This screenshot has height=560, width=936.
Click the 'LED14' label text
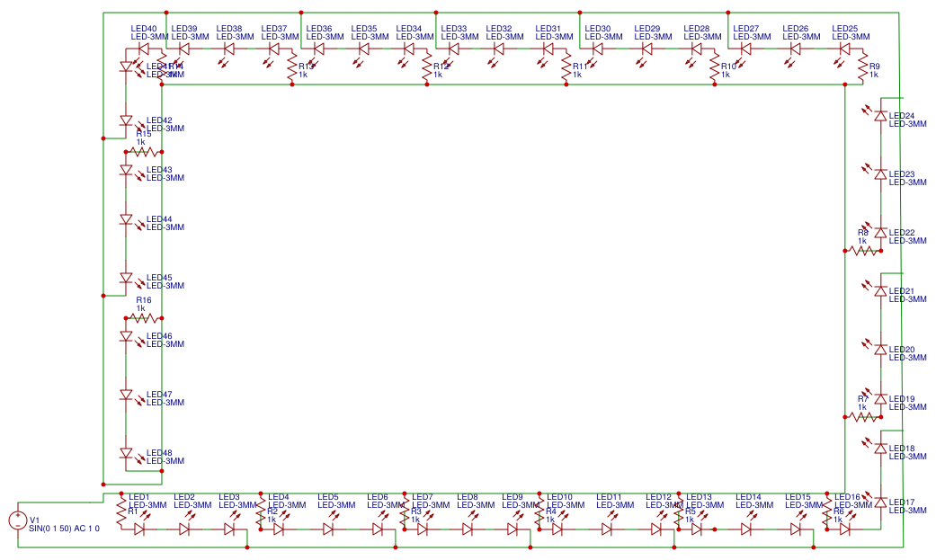748,497
